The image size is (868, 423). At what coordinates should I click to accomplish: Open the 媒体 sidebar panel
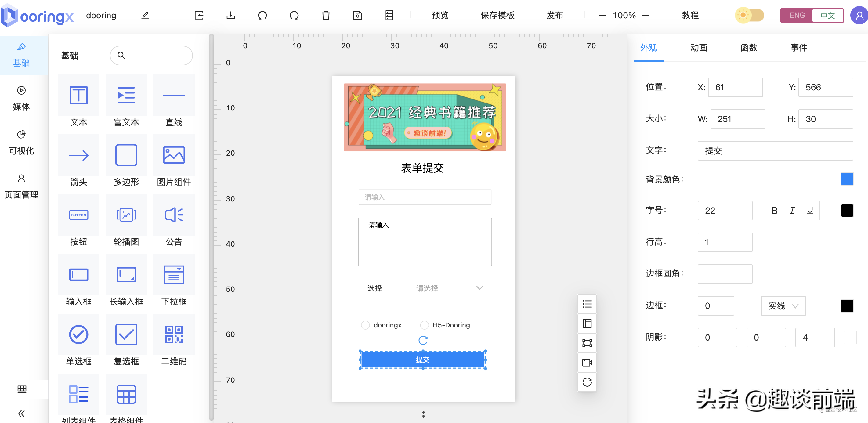click(21, 98)
